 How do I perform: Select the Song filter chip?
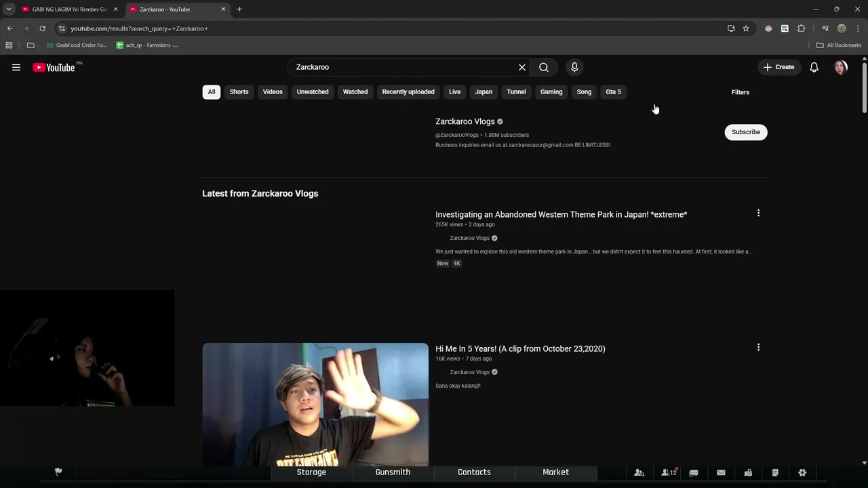point(584,92)
